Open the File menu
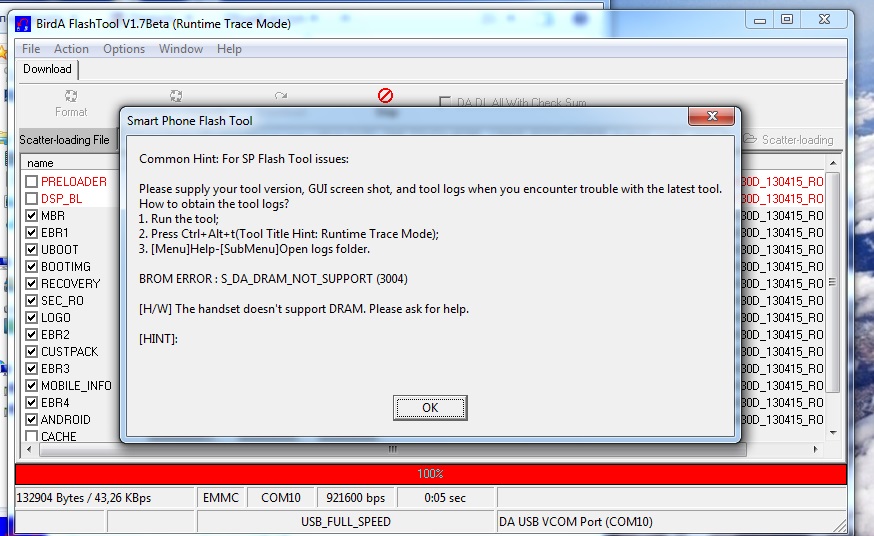This screenshot has width=874, height=536. tap(31, 49)
